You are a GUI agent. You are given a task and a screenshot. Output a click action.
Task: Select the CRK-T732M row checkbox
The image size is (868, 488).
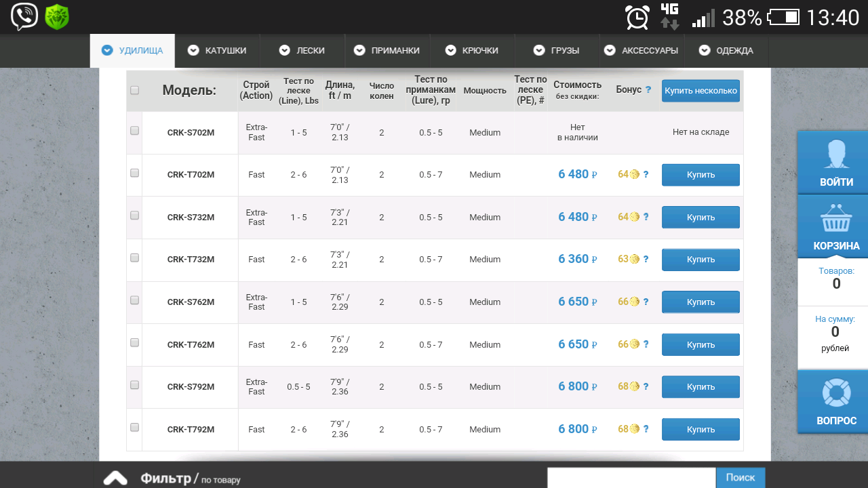(x=134, y=258)
